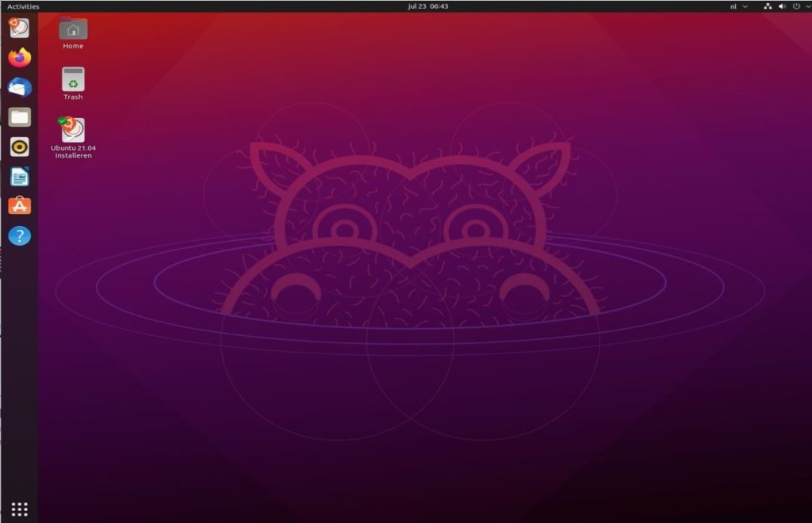The image size is (812, 523).
Task: Open the nl keyboard layout menu
Action: (x=738, y=6)
